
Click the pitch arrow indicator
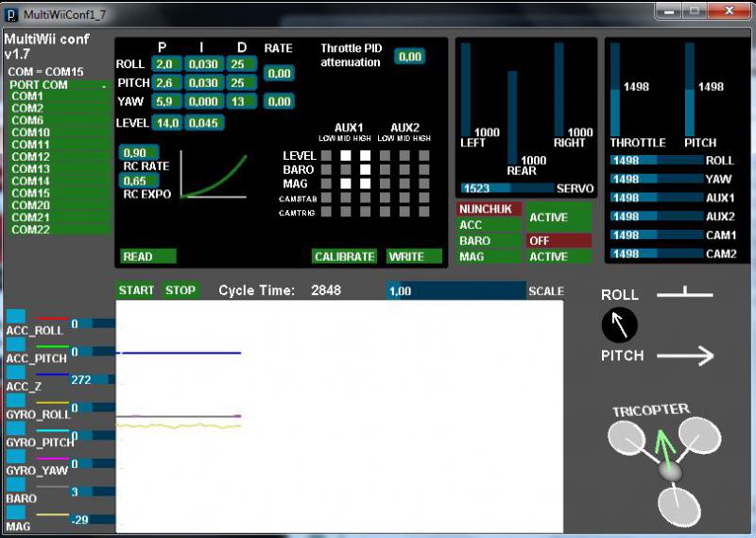686,356
